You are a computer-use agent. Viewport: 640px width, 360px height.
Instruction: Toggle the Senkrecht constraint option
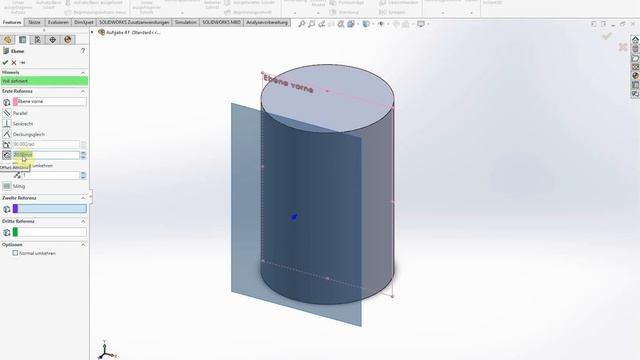pos(7,123)
